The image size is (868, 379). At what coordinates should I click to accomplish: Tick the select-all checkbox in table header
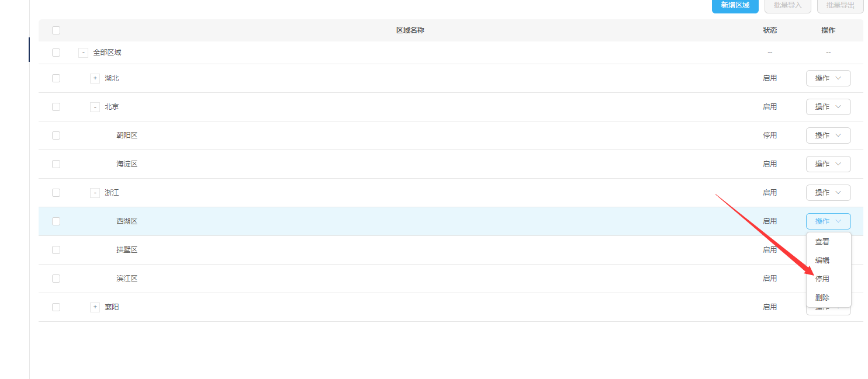[x=56, y=30]
